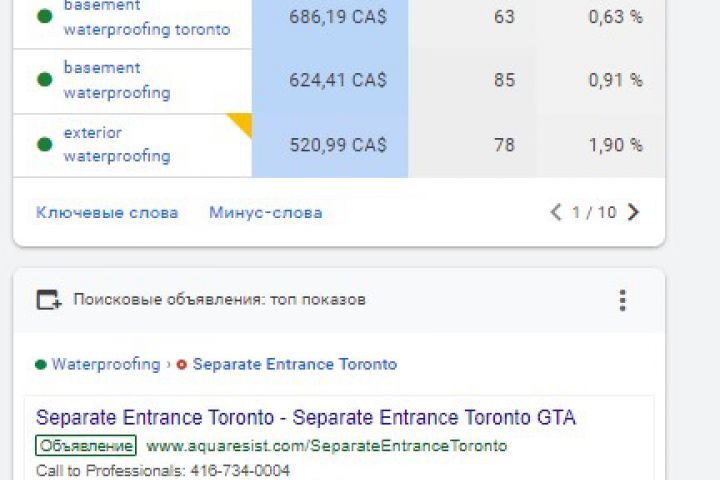The image size is (720, 480).
Task: Click the search ads card icon
Action: pos(48,299)
